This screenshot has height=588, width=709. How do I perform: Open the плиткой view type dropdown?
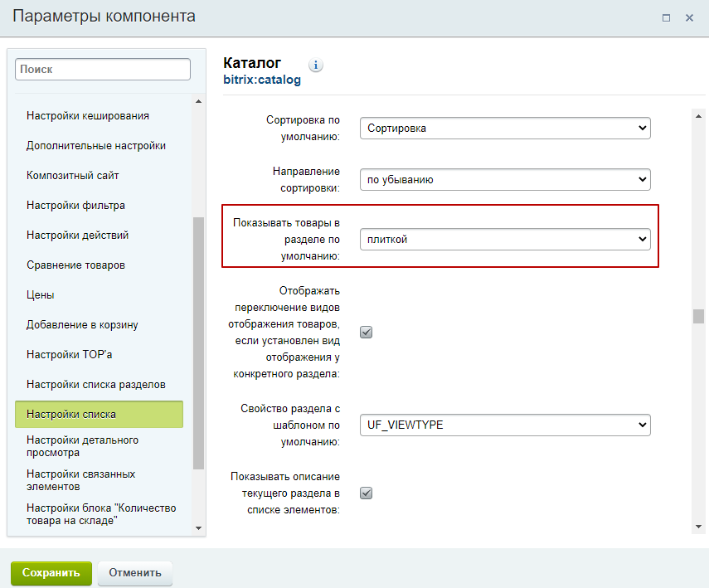pos(505,240)
